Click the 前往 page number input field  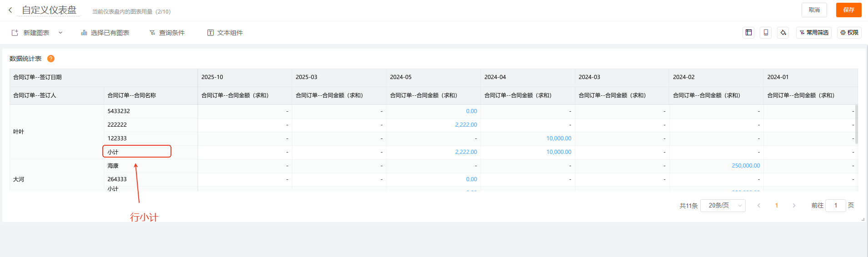tap(835, 206)
